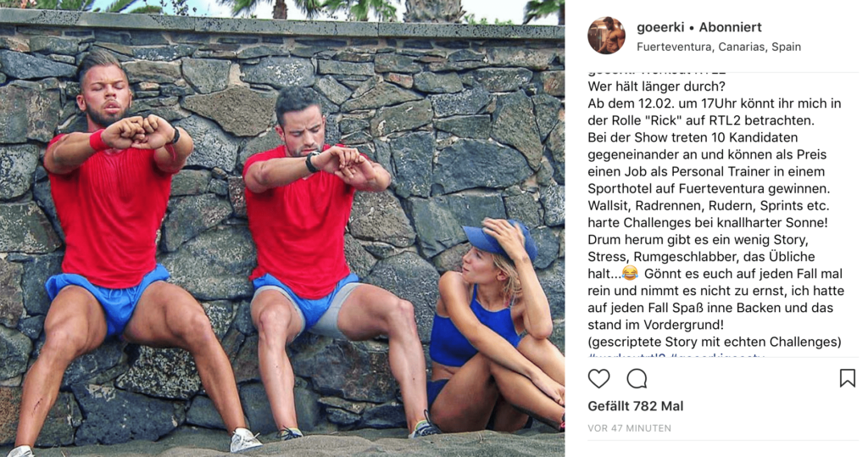Like the post with the heart icon
868x457 pixels.
click(x=598, y=379)
